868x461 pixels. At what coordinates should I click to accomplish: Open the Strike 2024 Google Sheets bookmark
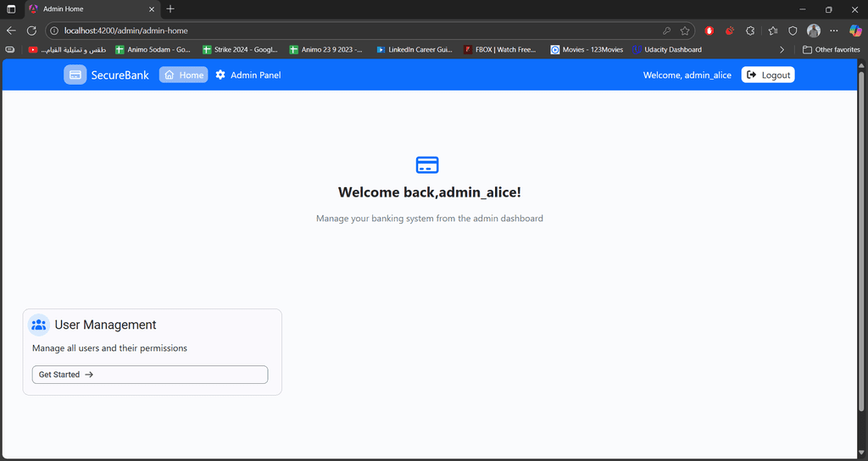[241, 50]
